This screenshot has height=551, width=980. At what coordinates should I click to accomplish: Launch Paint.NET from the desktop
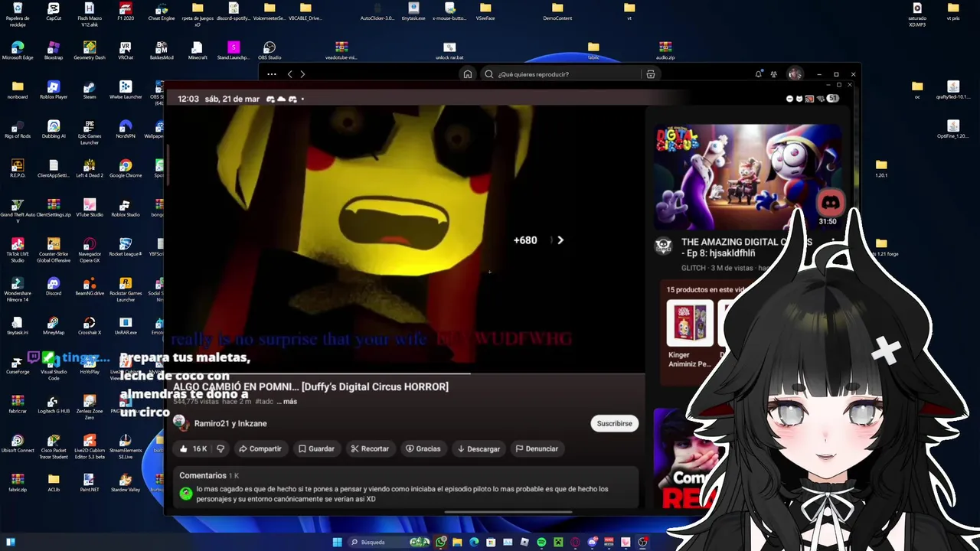click(x=90, y=483)
